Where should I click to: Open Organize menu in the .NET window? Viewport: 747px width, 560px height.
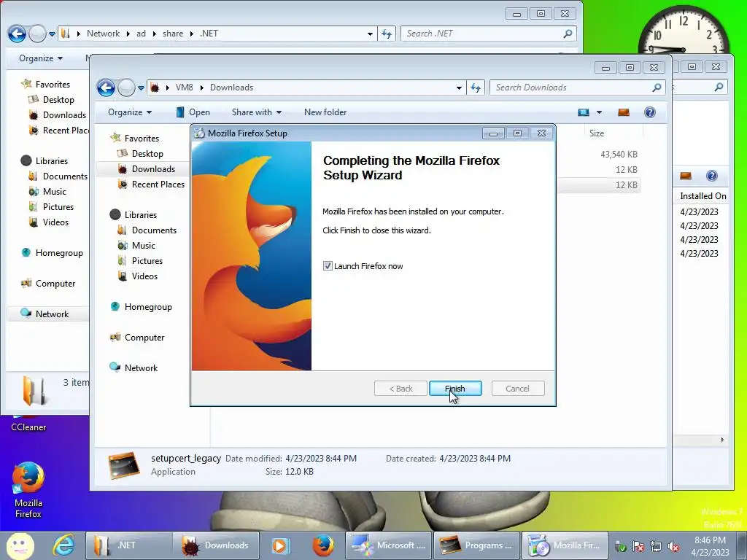41,58
